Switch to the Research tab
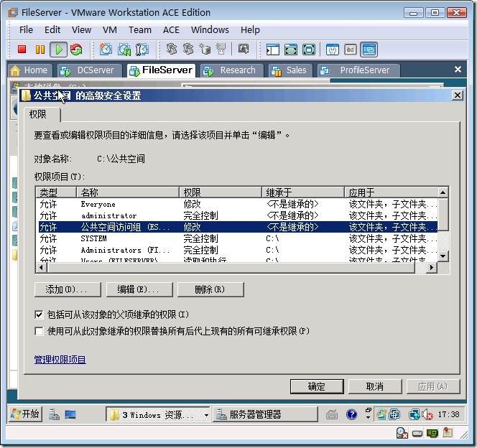This screenshot has height=448, width=477. coord(231,70)
